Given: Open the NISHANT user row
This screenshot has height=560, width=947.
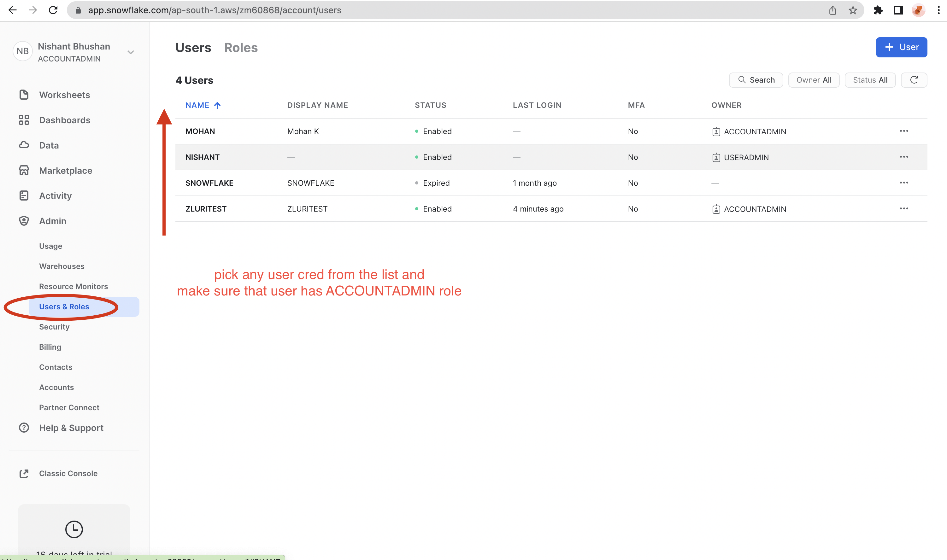Looking at the screenshot, I should [x=551, y=157].
